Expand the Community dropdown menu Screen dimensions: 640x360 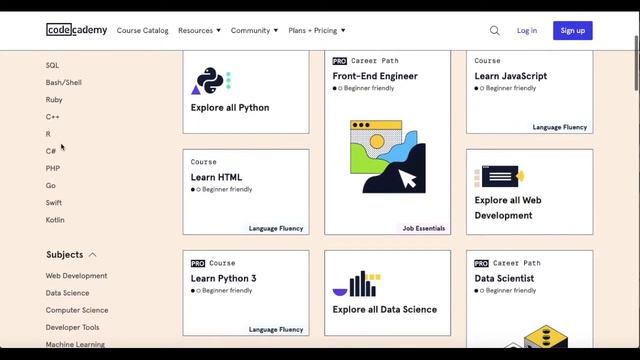pos(254,31)
